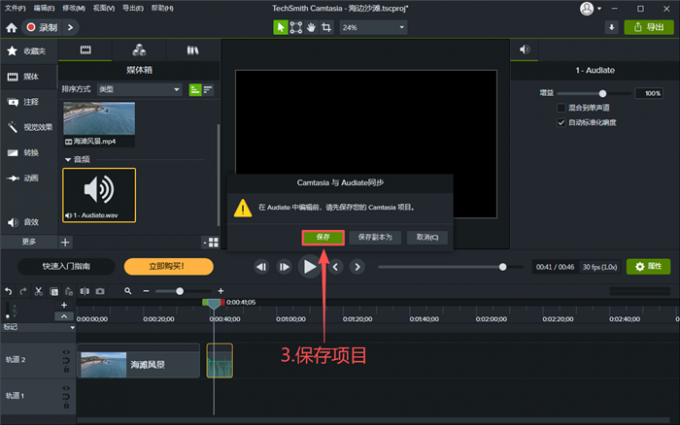This screenshot has width=680, height=425.
Task: Open the Library cubes tab
Action: [139, 50]
